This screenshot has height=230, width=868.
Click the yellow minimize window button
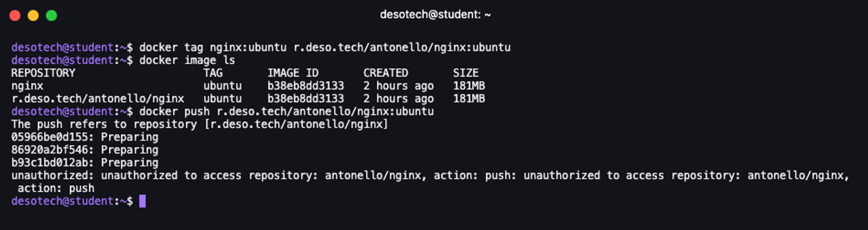pyautogui.click(x=33, y=16)
